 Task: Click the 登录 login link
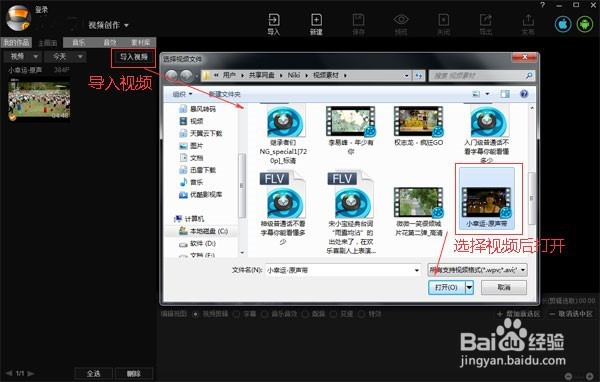click(x=41, y=10)
